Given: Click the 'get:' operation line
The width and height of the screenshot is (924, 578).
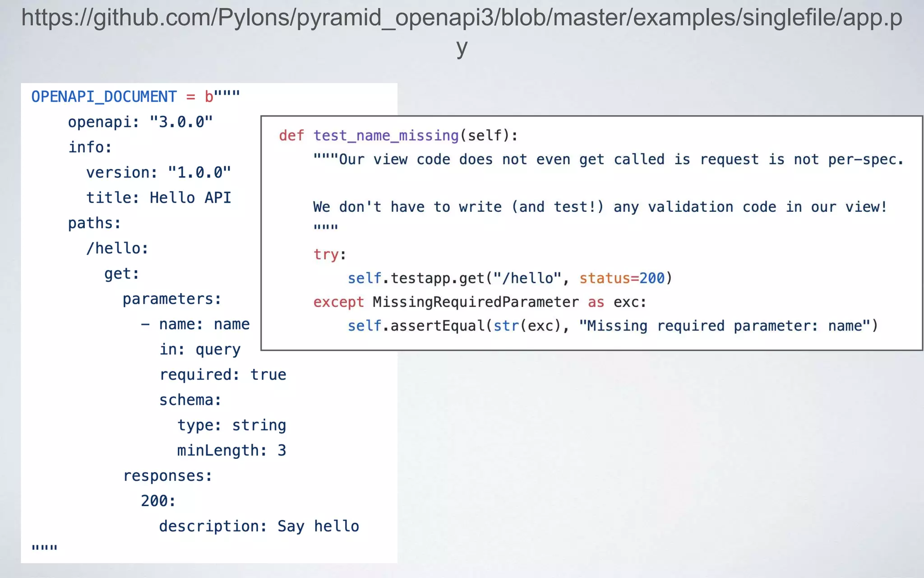Looking at the screenshot, I should (122, 274).
